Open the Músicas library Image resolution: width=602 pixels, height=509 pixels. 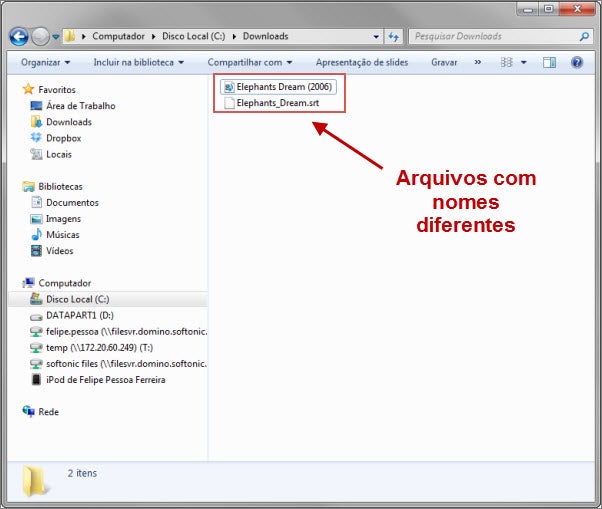pos(62,235)
